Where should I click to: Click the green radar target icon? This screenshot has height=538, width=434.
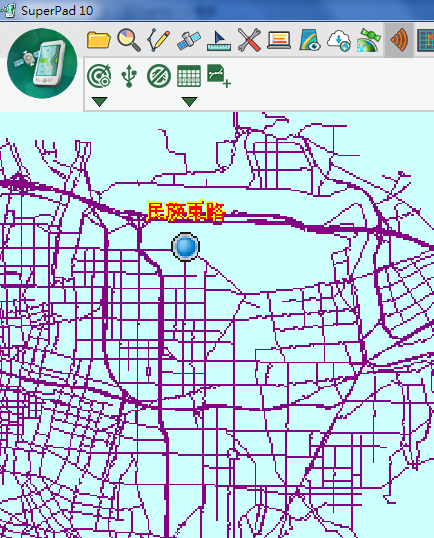coord(99,75)
